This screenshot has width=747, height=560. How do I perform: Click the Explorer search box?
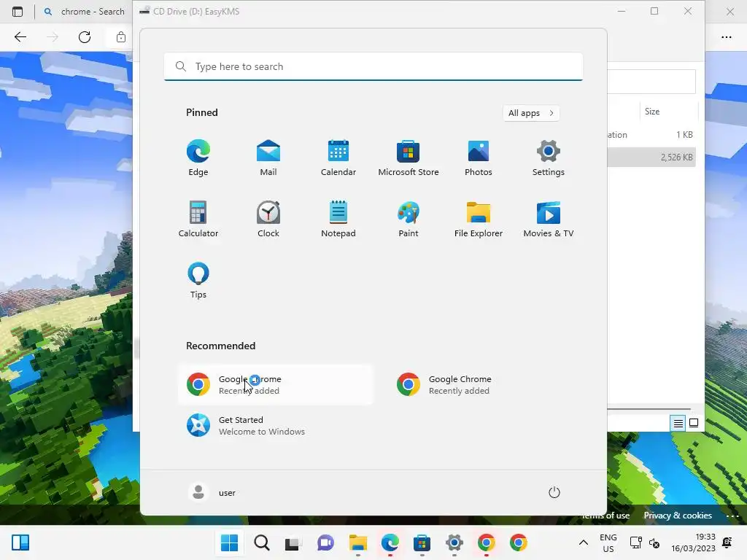[x=651, y=82]
